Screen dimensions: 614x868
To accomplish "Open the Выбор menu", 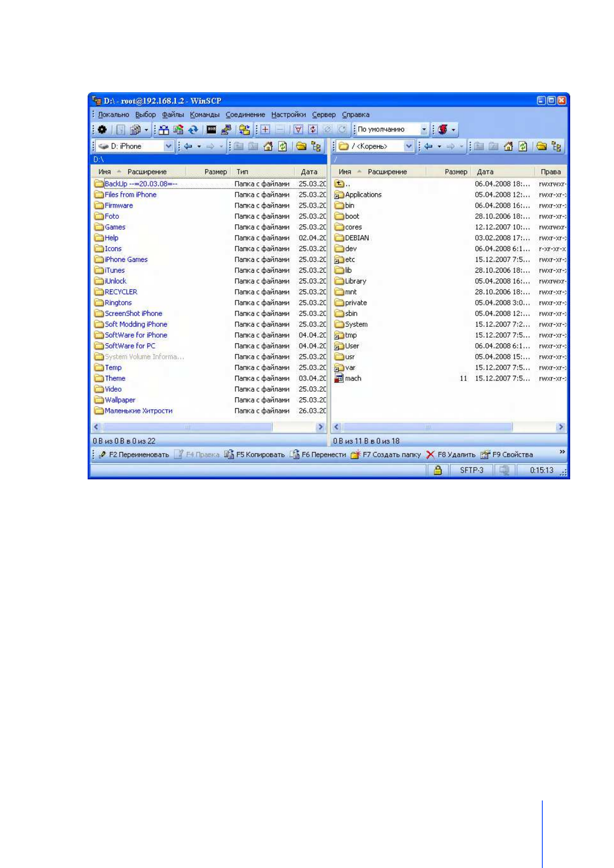I will click(145, 114).
